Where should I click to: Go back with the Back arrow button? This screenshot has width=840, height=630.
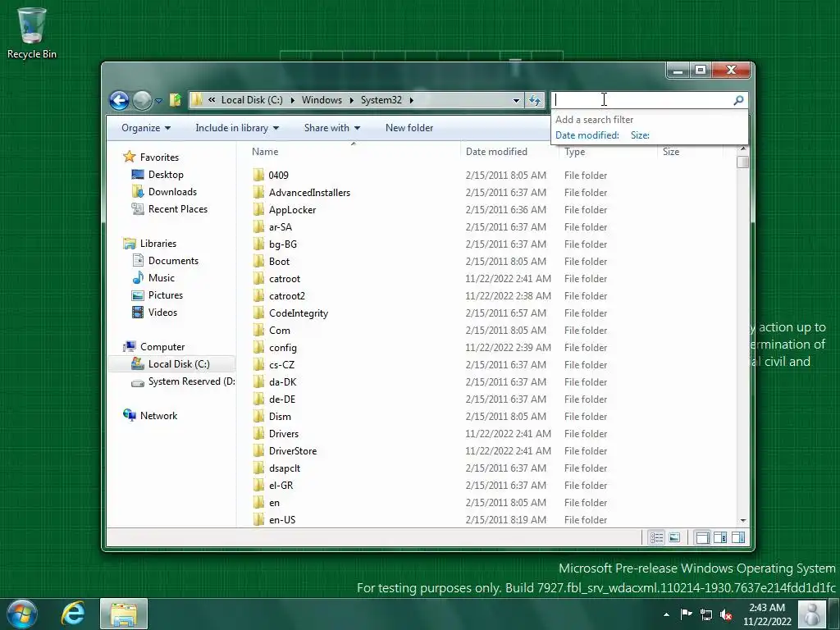click(119, 100)
